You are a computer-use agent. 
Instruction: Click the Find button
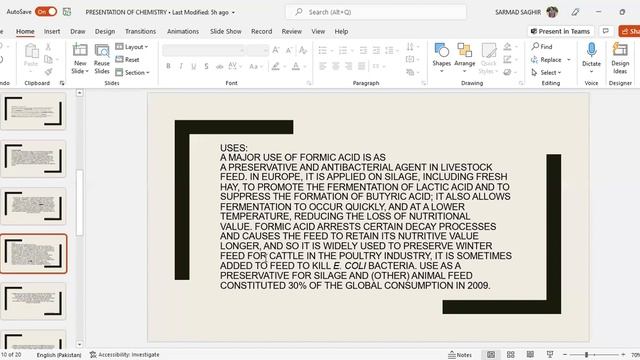pyautogui.click(x=542, y=47)
